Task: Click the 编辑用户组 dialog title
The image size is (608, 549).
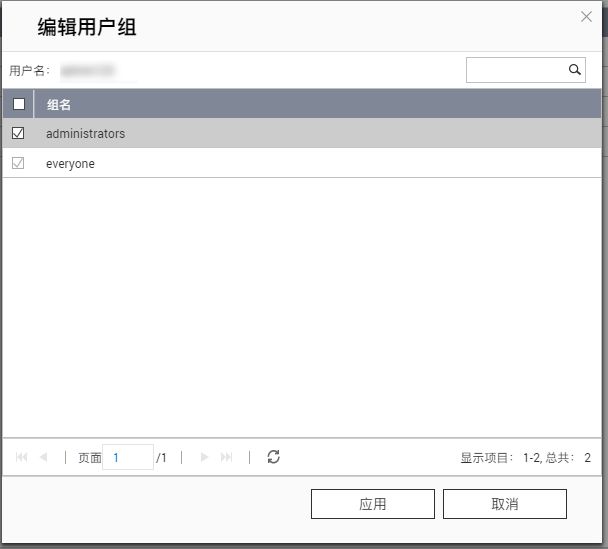Action: tap(87, 27)
